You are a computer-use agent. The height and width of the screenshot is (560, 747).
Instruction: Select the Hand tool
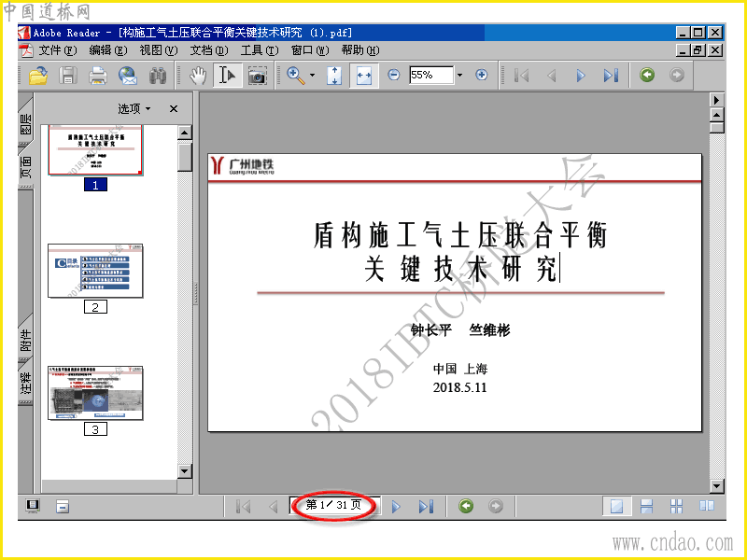point(198,76)
